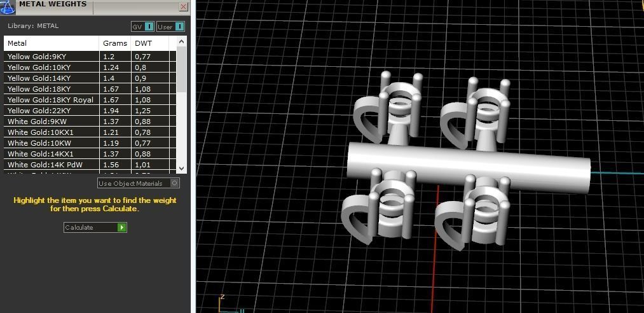644x313 pixels.
Task: Click the 1.56 grams value
Action: tap(111, 165)
